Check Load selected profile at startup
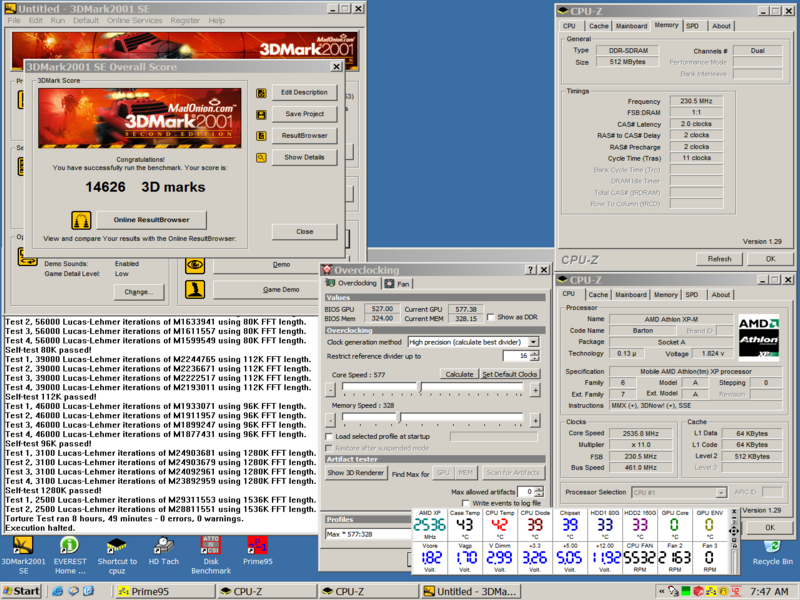800x600 pixels. pos(331,436)
